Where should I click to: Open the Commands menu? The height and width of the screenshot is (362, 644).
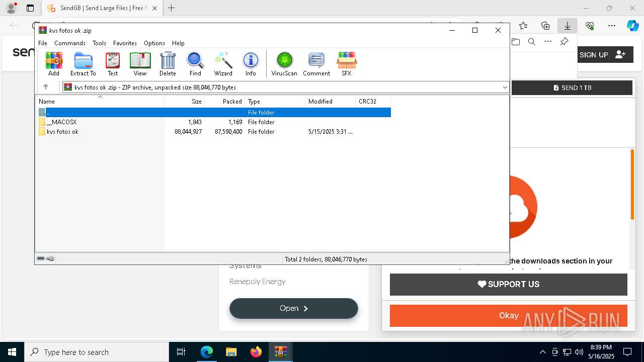pos(70,43)
